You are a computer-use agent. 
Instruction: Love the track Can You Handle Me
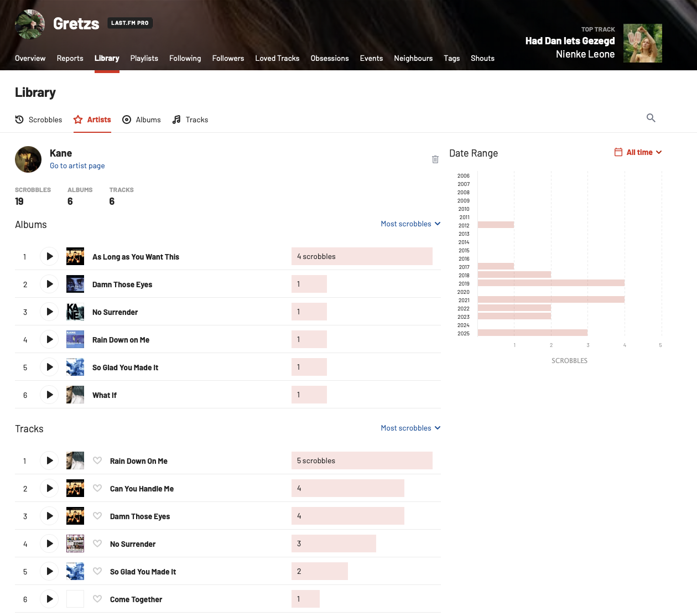(x=97, y=488)
